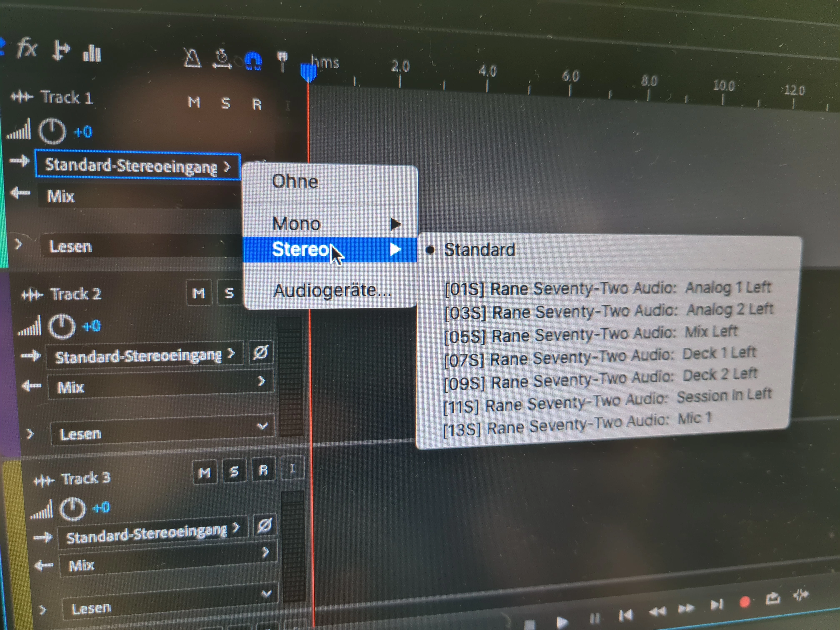Toggle the metronome icon
Viewport: 840px width, 630px height.
pos(192,58)
